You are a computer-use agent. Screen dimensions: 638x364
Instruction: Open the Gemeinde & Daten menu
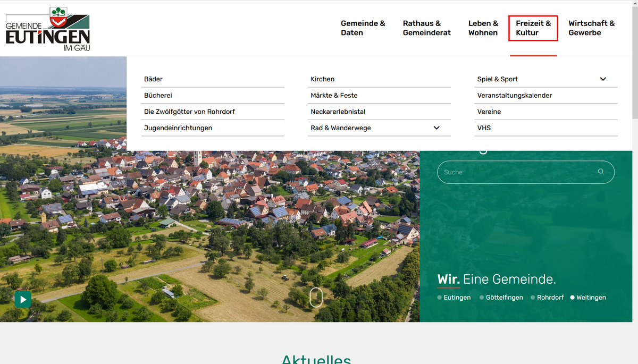click(x=363, y=28)
